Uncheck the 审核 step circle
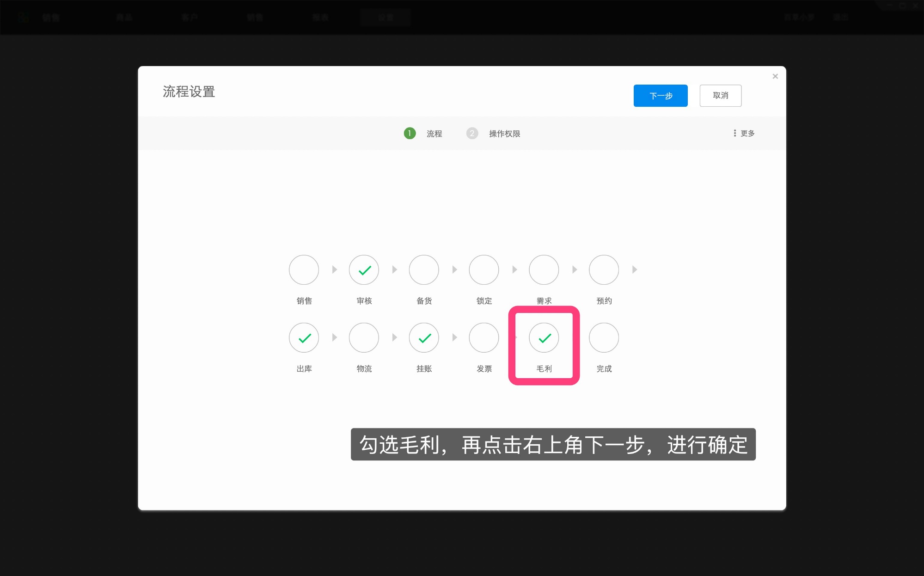The width and height of the screenshot is (924, 576). [364, 270]
